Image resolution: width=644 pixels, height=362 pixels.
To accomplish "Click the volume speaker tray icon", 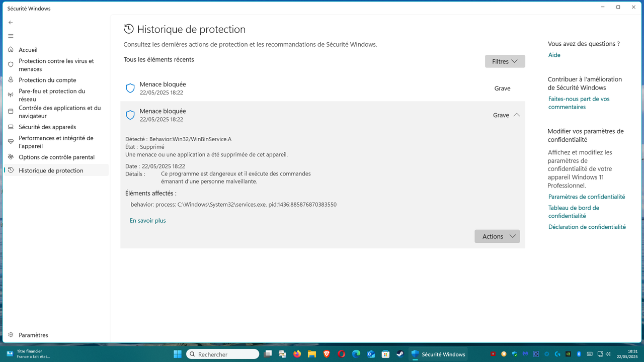I will (608, 354).
